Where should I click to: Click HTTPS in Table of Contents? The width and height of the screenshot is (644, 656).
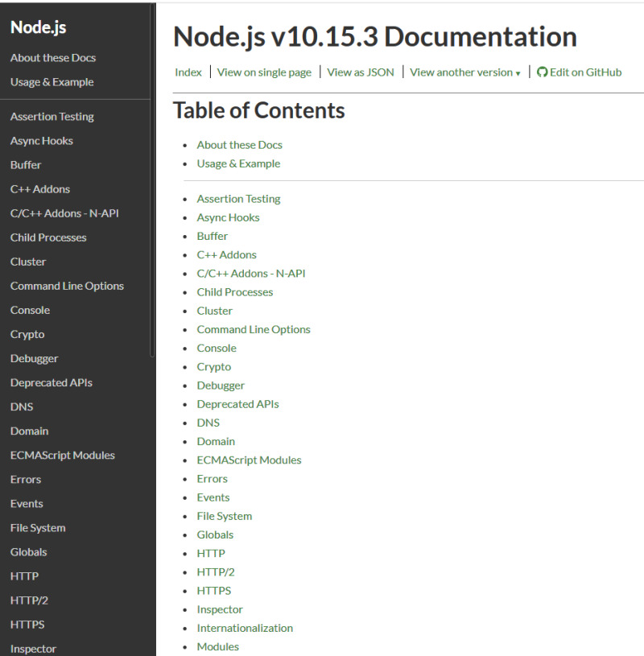click(214, 591)
